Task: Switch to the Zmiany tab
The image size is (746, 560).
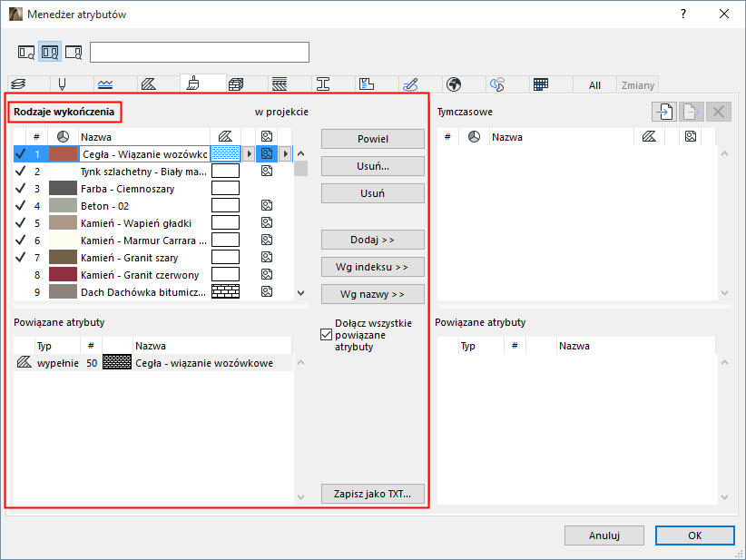Action: point(638,85)
